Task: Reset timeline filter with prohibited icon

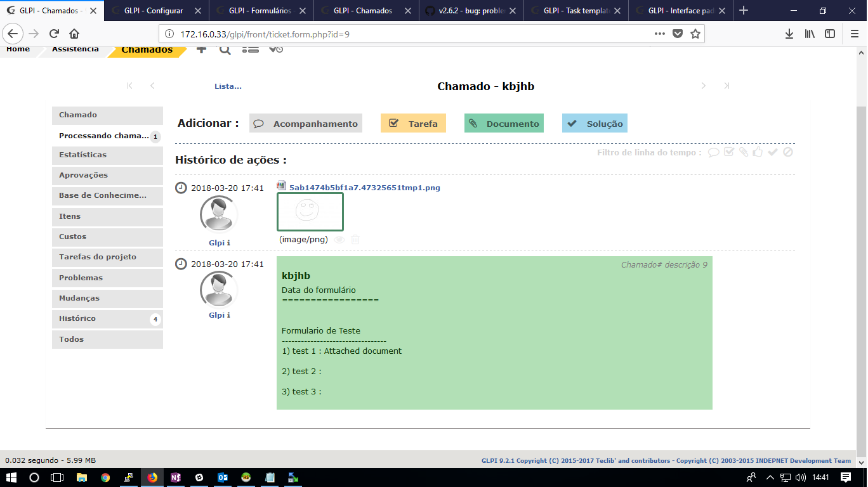Action: (788, 152)
